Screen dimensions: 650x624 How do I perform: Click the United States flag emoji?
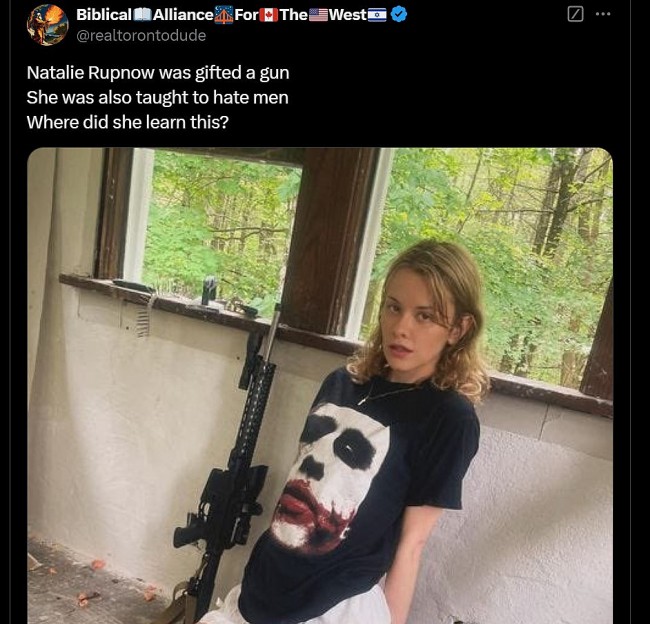coord(318,15)
